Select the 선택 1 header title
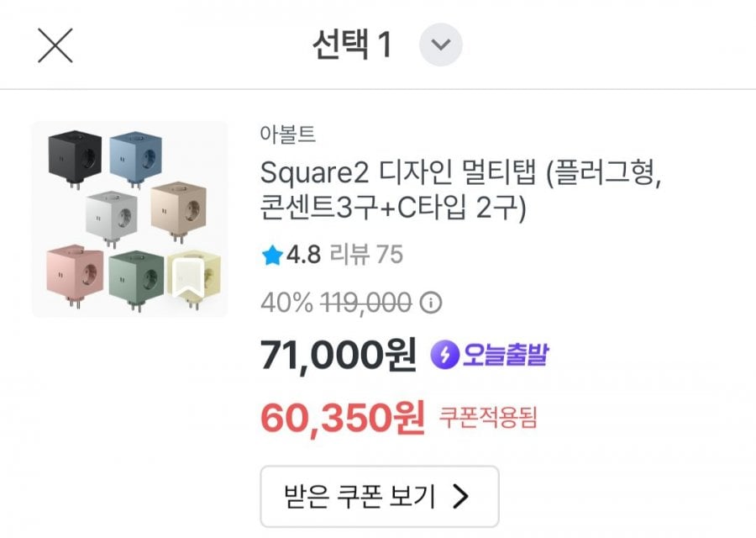The height and width of the screenshot is (538, 756). pos(352,45)
